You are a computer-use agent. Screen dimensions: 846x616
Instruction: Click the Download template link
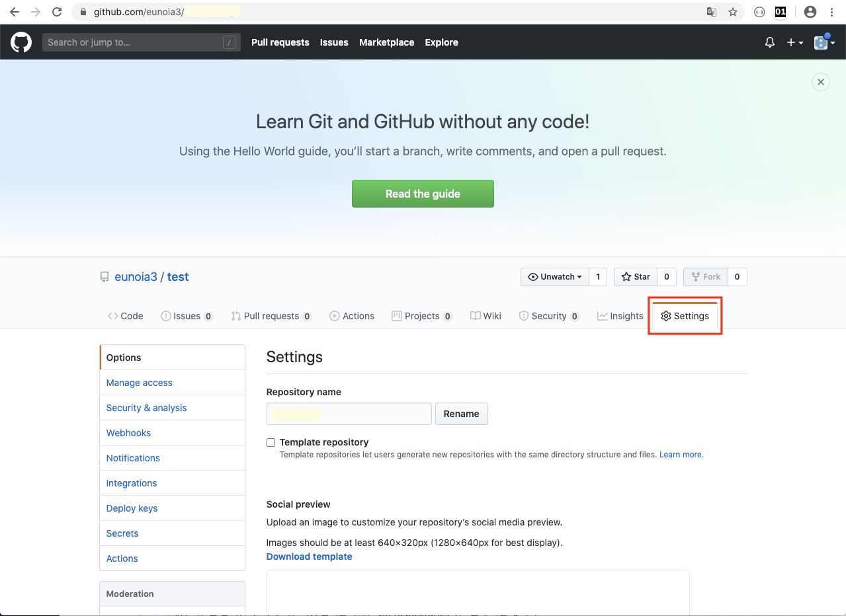tap(309, 557)
